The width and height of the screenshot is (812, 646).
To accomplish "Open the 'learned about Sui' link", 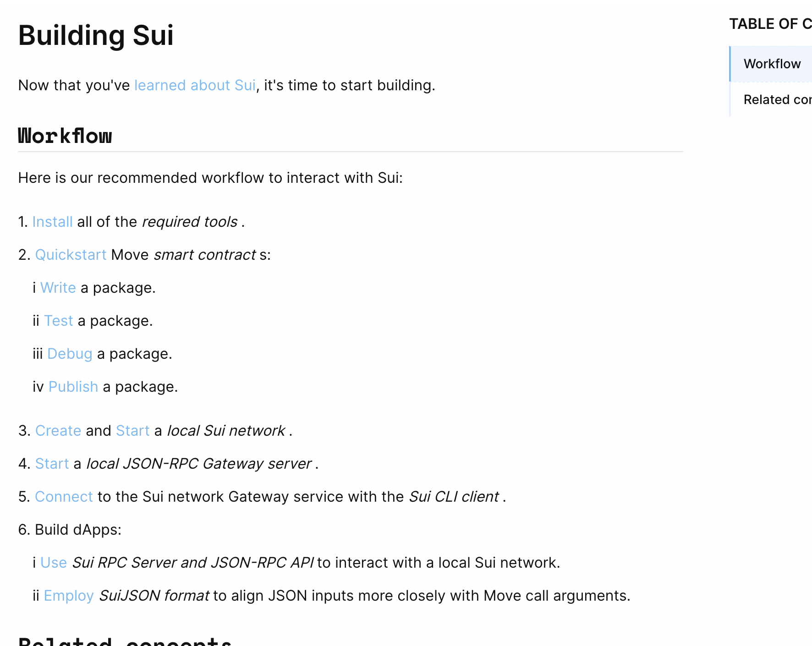I will 194,85.
